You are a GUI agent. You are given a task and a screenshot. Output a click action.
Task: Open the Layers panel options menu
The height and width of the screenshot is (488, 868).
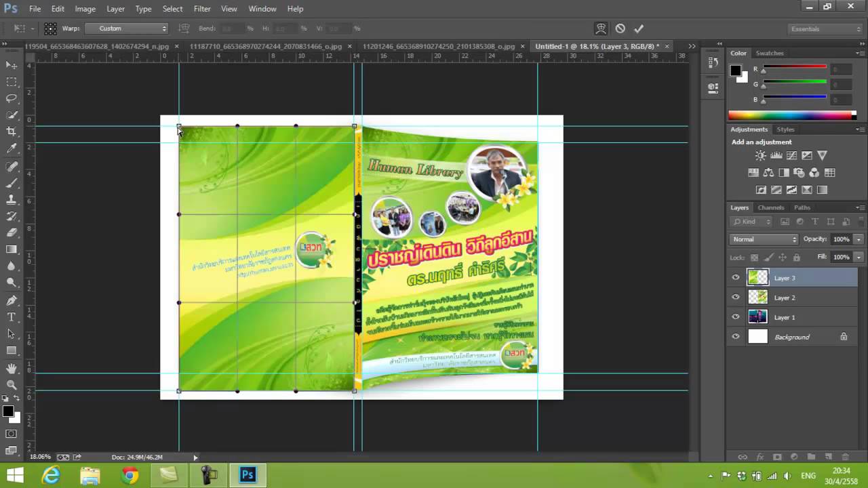tap(860, 207)
